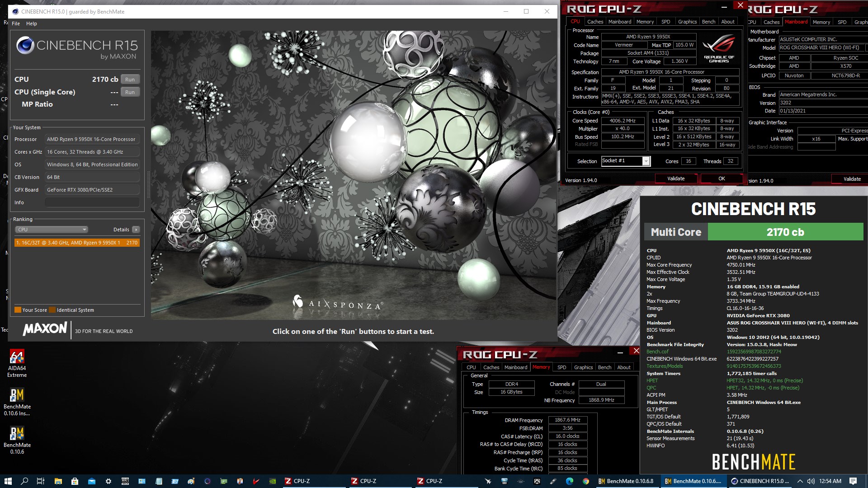Click the orange Your Score legend swatch
This screenshot has height=488, width=868.
tap(18, 310)
